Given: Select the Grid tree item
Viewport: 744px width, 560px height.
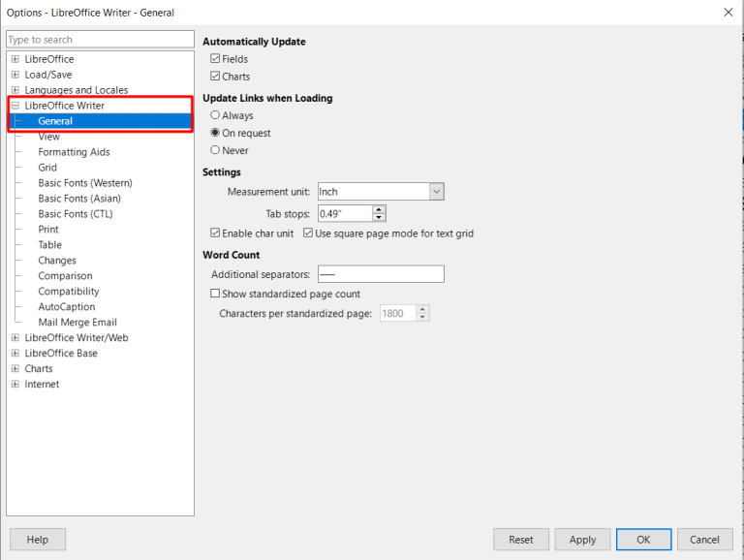Looking at the screenshot, I should [47, 168].
